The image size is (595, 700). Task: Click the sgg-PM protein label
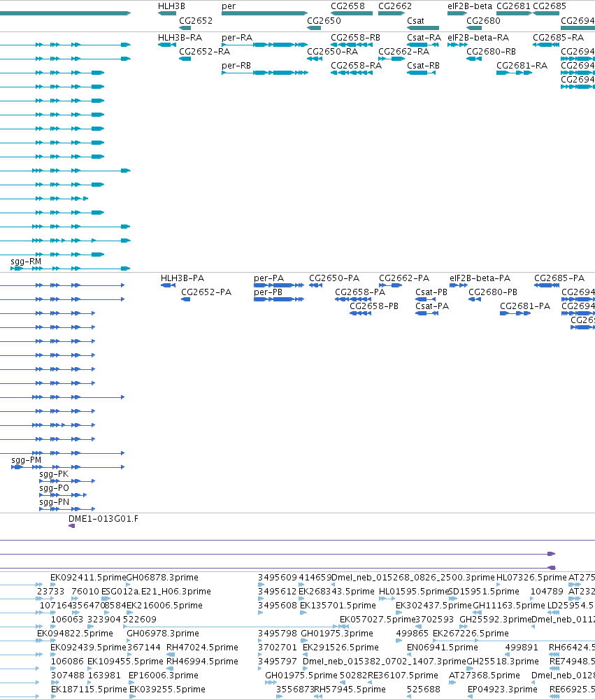coord(27,460)
